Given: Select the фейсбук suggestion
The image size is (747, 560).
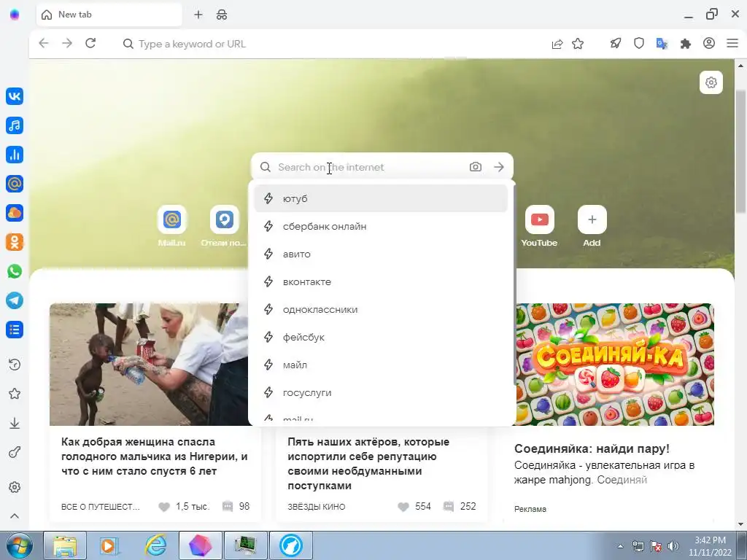Looking at the screenshot, I should [381, 337].
